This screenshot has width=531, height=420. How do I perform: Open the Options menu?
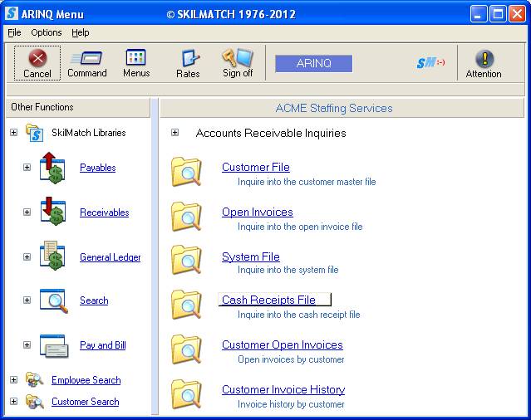pyautogui.click(x=47, y=32)
